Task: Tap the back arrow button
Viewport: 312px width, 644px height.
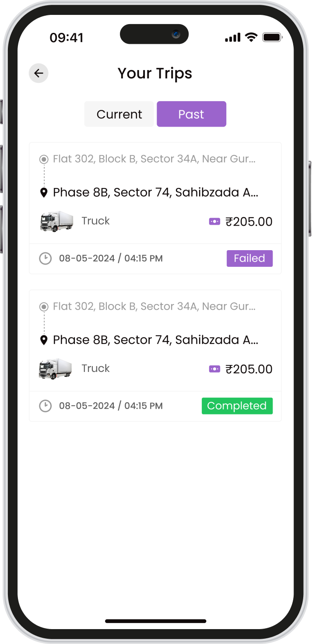Action: [39, 73]
